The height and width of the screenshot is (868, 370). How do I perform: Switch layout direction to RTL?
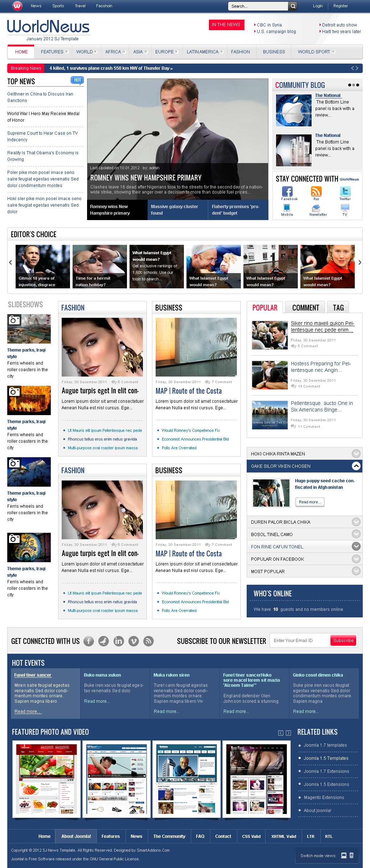pyautogui.click(x=329, y=836)
